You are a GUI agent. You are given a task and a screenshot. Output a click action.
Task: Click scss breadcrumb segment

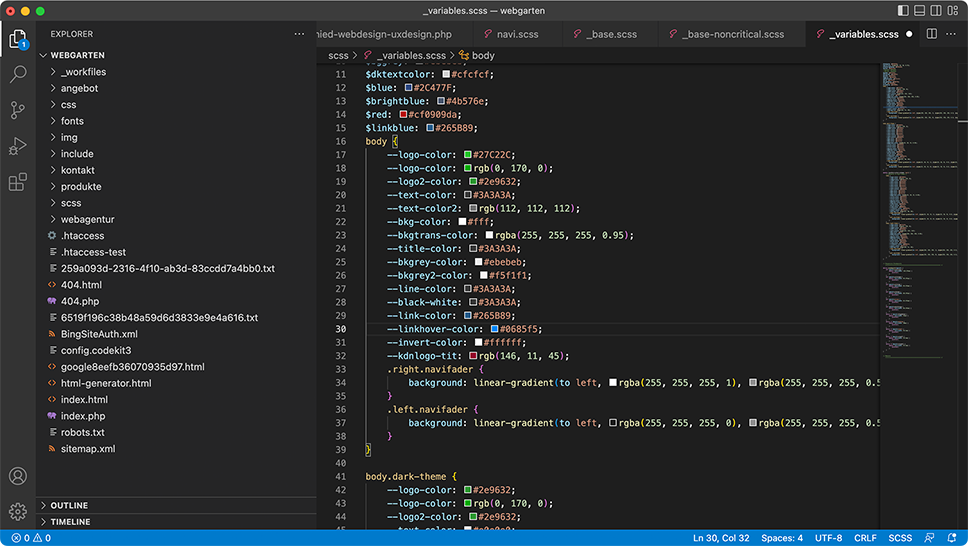338,56
